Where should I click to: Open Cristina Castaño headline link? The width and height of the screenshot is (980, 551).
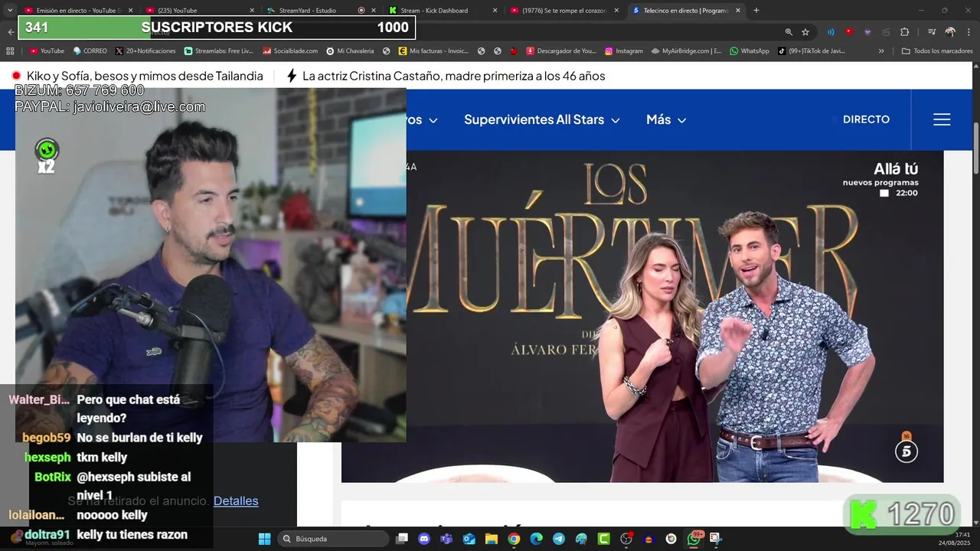coord(453,76)
